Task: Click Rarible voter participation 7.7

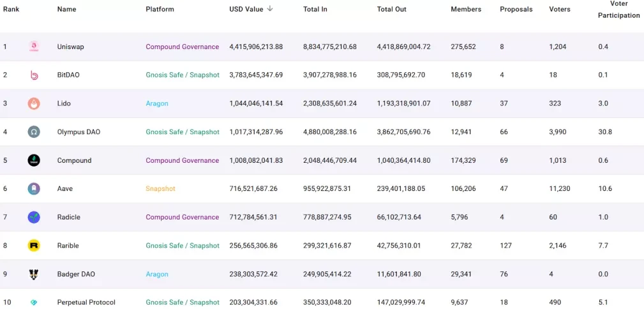Action: pos(603,245)
